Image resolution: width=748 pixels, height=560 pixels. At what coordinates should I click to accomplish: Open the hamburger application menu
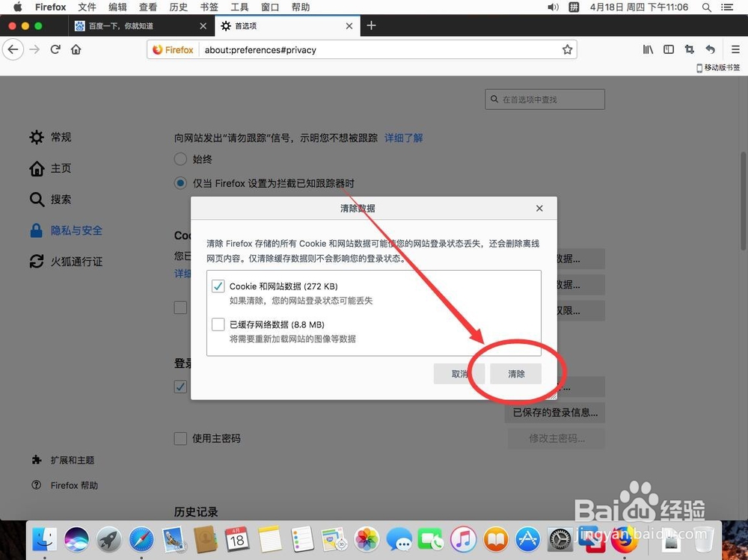tap(737, 49)
